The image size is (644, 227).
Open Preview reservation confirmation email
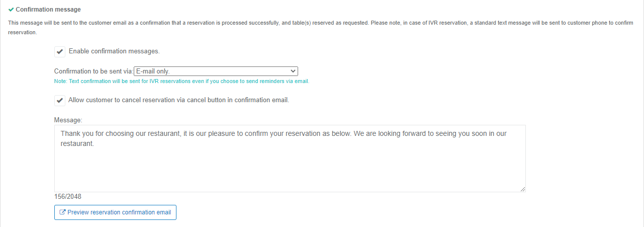[115, 212]
